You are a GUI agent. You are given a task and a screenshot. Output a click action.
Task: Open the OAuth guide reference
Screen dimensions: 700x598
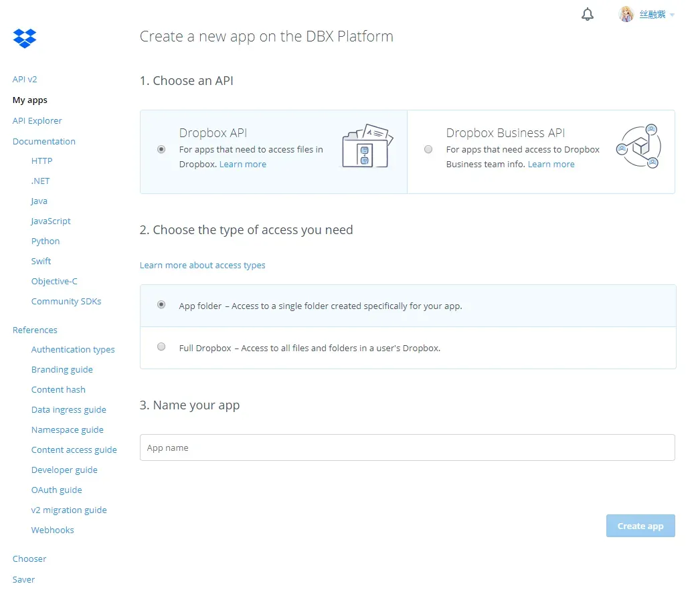coord(56,490)
